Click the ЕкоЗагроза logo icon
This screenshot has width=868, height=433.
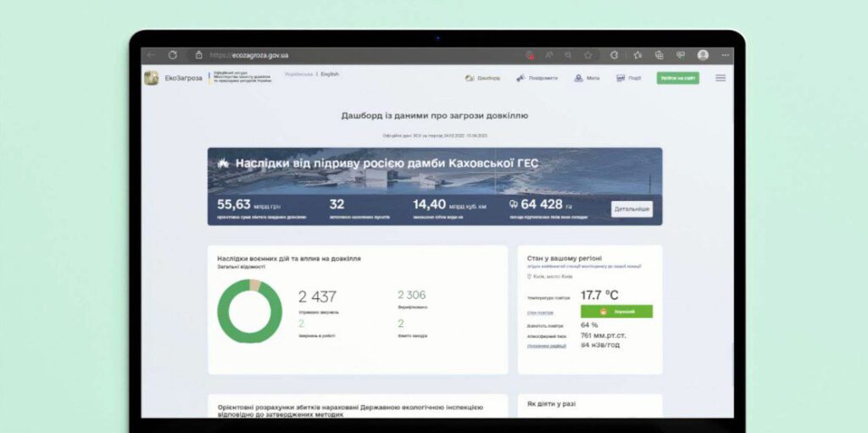tap(151, 78)
